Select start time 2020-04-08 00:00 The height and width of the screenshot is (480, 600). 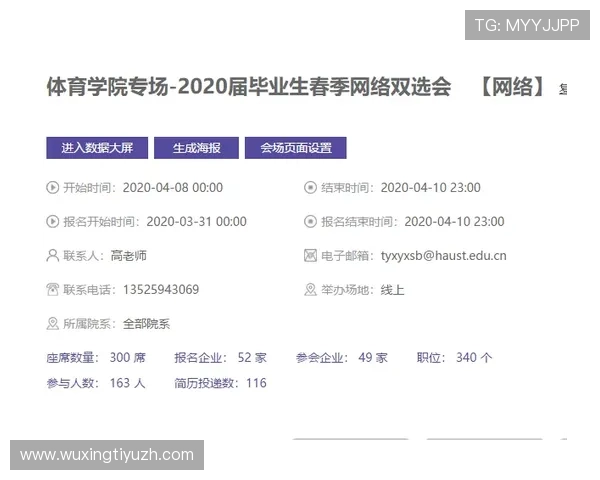pos(173,188)
